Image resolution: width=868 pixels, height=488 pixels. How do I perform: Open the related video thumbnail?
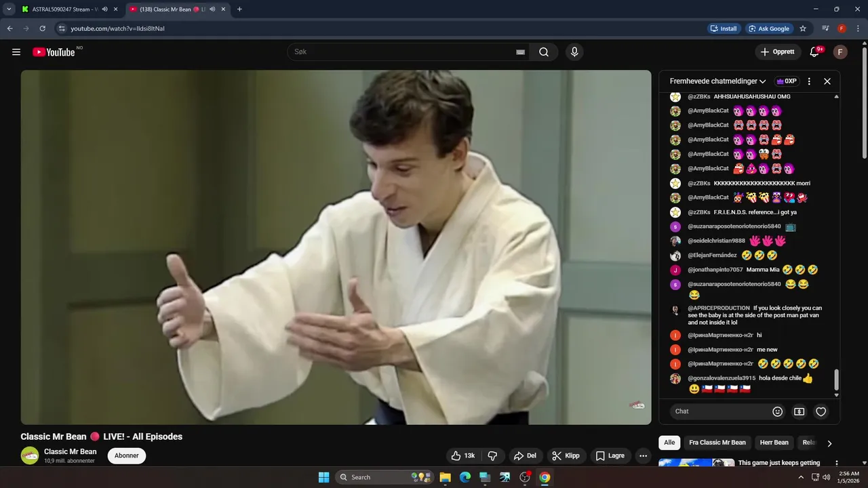(696, 463)
